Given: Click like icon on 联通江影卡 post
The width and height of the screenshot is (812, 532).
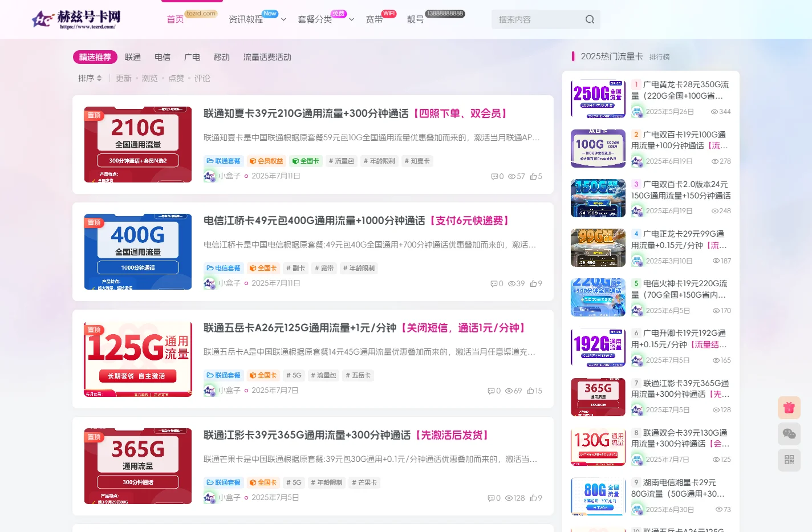Looking at the screenshot, I should point(533,498).
